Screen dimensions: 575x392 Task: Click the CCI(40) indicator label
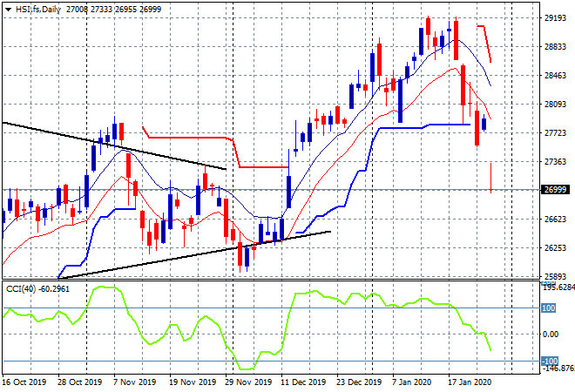click(37, 289)
